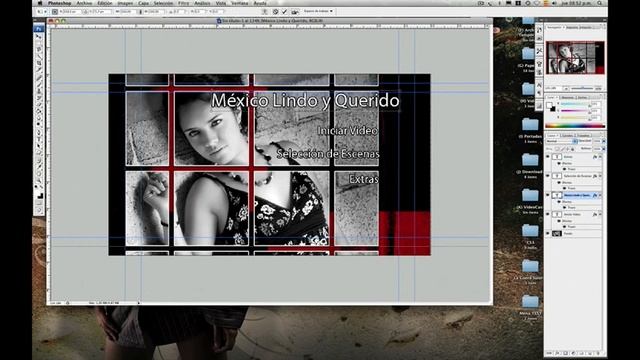Image resolution: width=640 pixels, height=360 pixels.
Task: Select the Crop tool
Action: [39, 63]
